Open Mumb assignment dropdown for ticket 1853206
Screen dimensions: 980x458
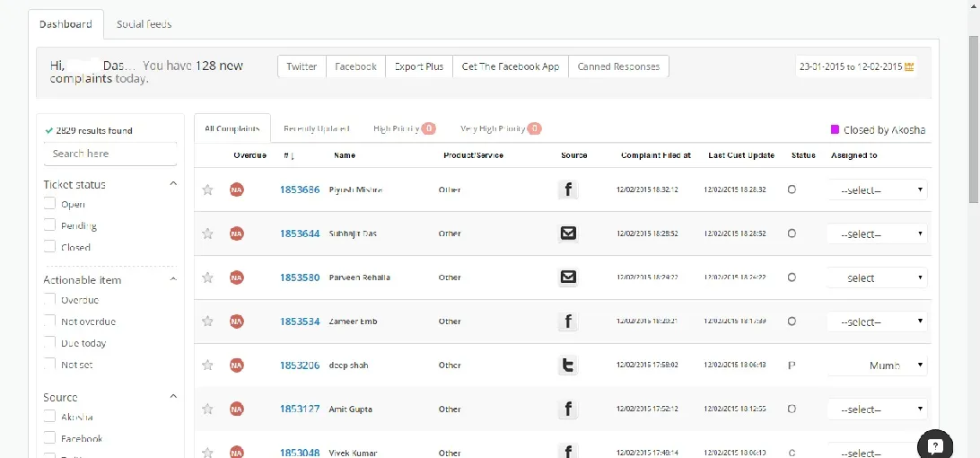878,365
